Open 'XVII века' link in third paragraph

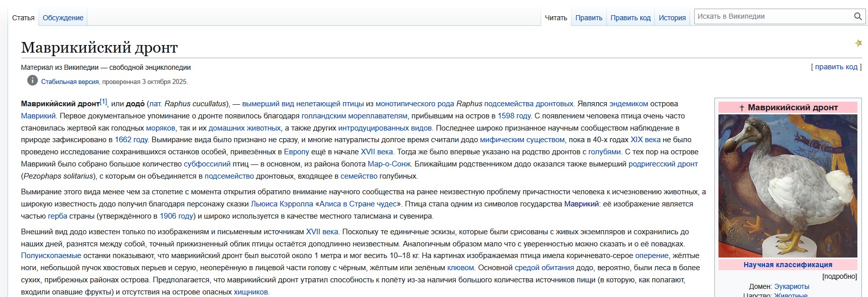[322, 232]
